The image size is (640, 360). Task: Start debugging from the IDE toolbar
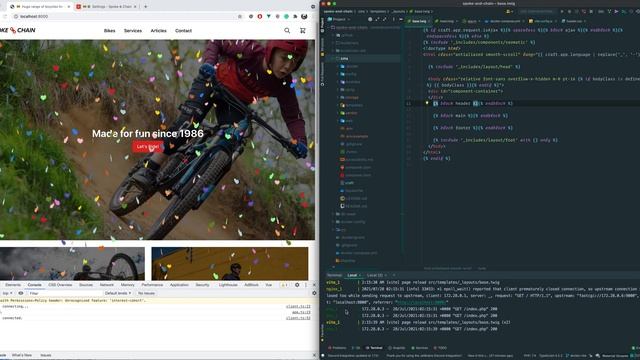(x=569, y=11)
